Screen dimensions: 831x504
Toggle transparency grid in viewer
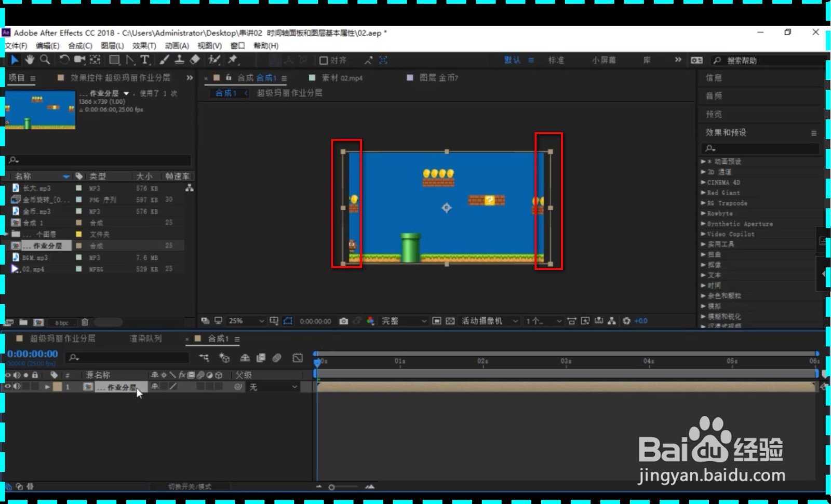click(450, 321)
